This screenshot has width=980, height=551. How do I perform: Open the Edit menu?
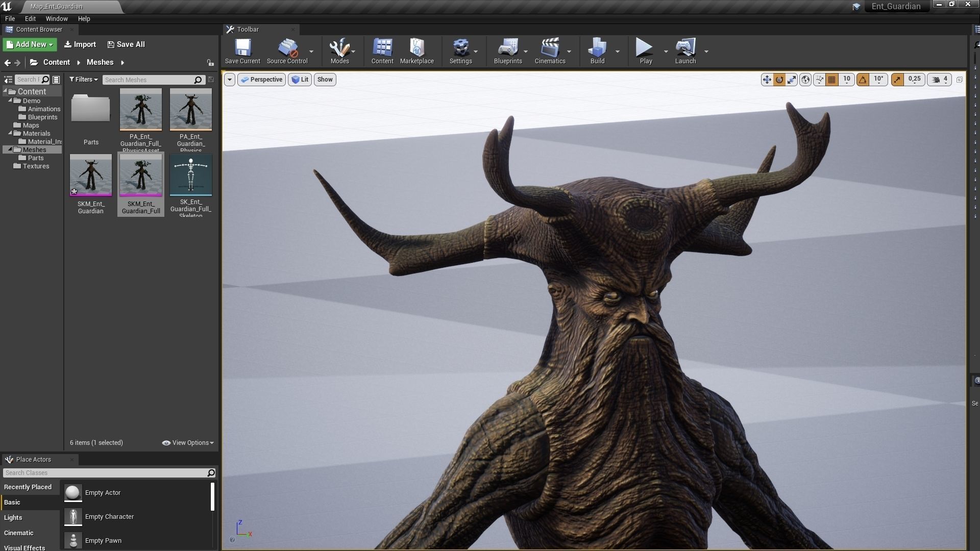30,18
